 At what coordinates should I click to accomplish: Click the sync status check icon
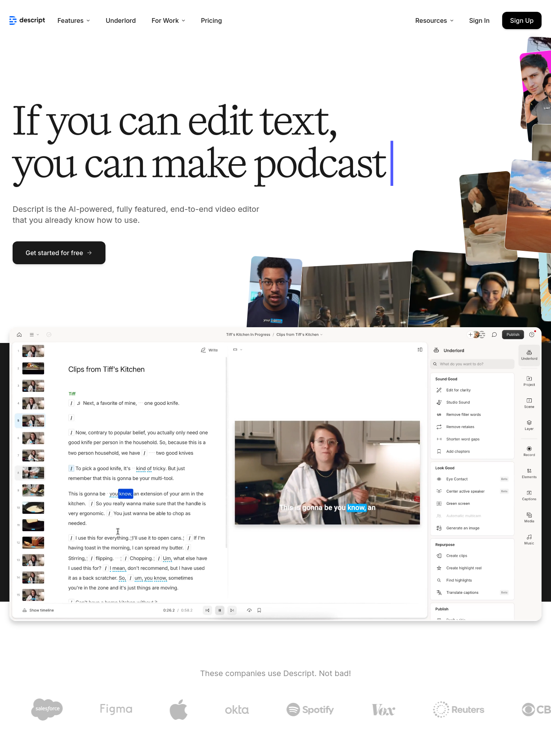(x=49, y=335)
